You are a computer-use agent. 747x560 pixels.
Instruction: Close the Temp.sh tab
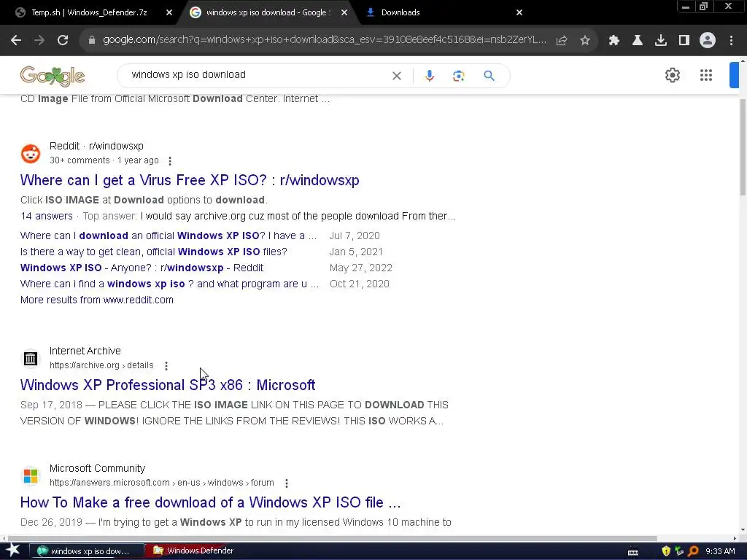[169, 12]
